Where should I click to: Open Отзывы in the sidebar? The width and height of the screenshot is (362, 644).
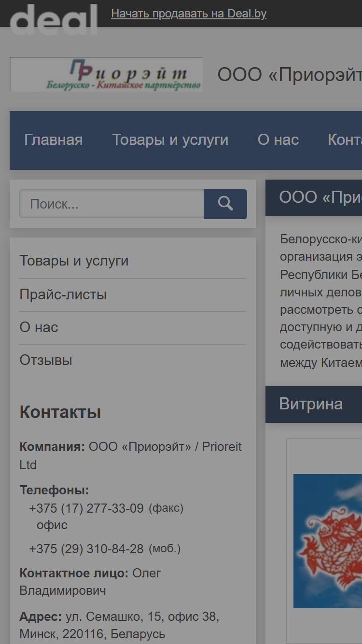point(46,360)
